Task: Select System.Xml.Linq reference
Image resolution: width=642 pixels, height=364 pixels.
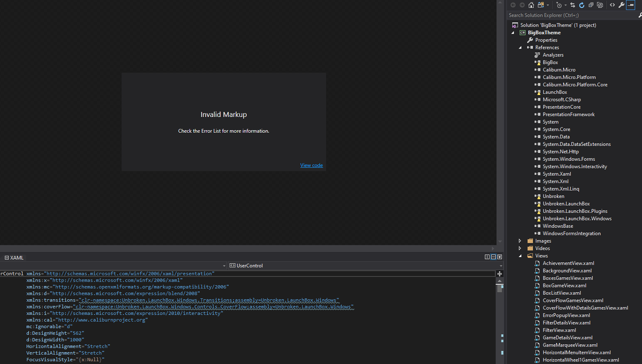Action: tap(561, 189)
